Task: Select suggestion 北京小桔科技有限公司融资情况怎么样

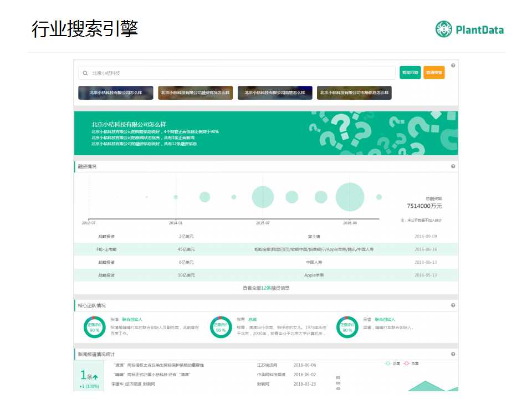Action: coord(195,93)
